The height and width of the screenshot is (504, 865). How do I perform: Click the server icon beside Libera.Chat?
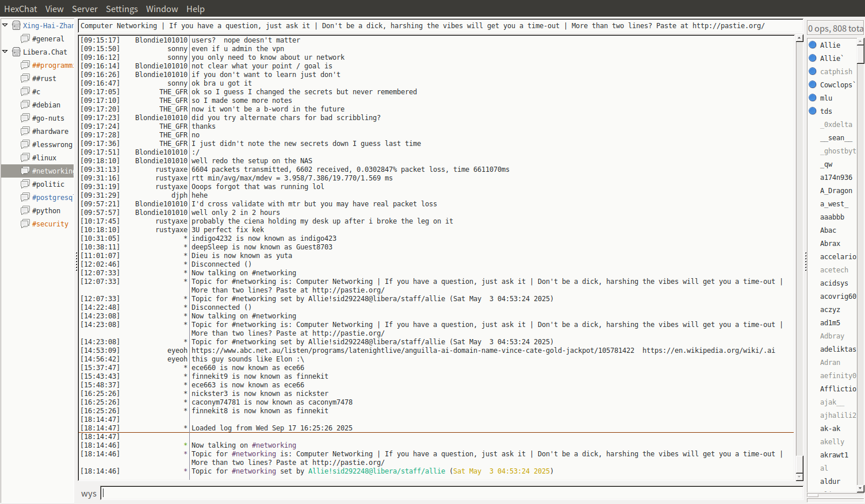click(x=17, y=52)
